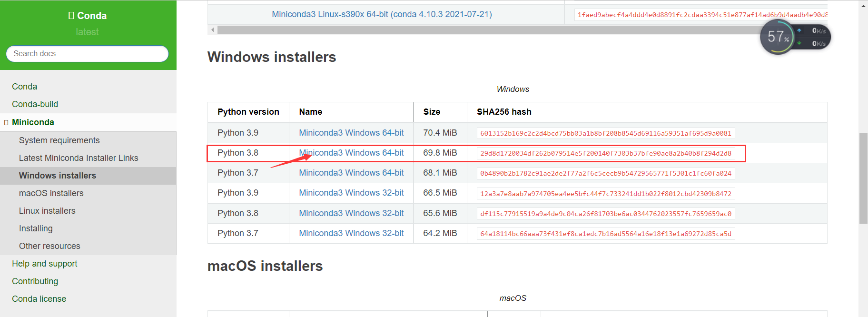
Task: Open the Installing sidebar entry
Action: coord(36,228)
